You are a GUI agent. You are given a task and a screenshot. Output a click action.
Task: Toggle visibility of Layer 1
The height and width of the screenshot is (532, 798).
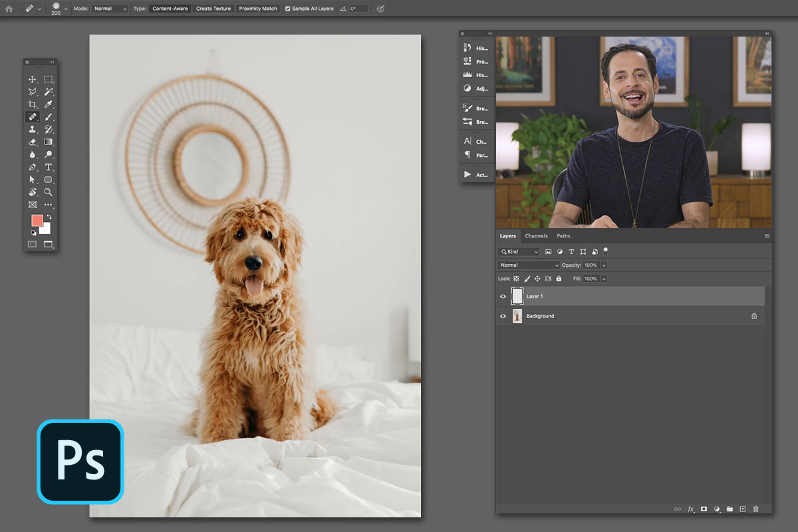[x=503, y=296]
